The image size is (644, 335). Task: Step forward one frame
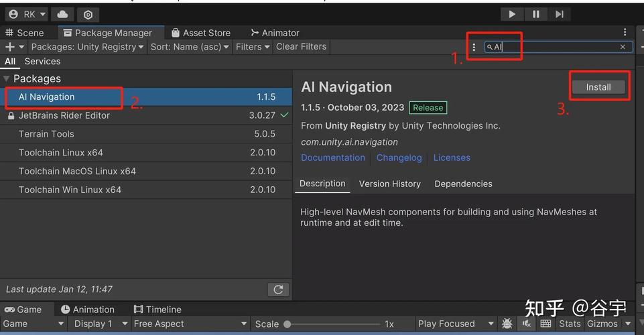tap(560, 14)
